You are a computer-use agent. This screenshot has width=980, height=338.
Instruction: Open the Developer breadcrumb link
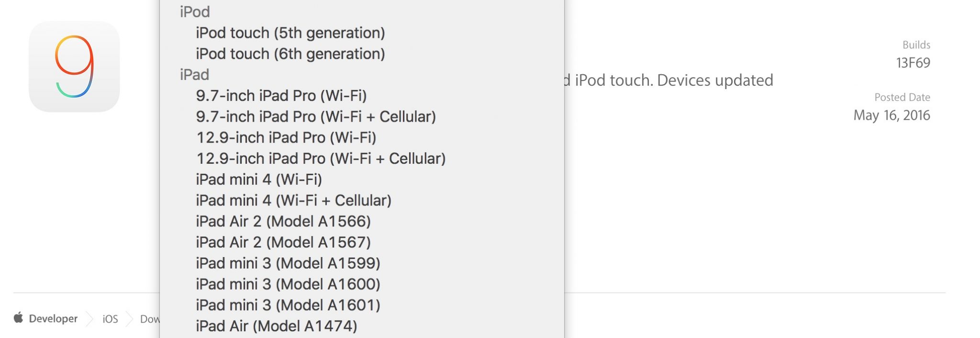point(53,318)
